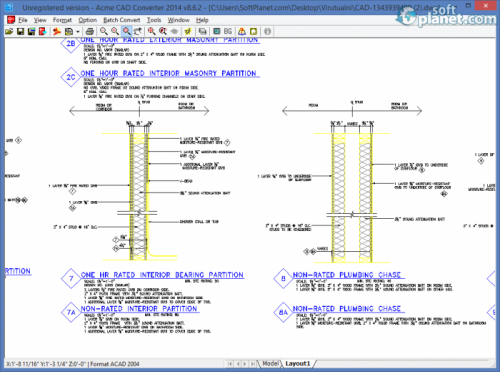500x372 pixels.
Task: Click next layout tab arrow
Action: point(245,364)
